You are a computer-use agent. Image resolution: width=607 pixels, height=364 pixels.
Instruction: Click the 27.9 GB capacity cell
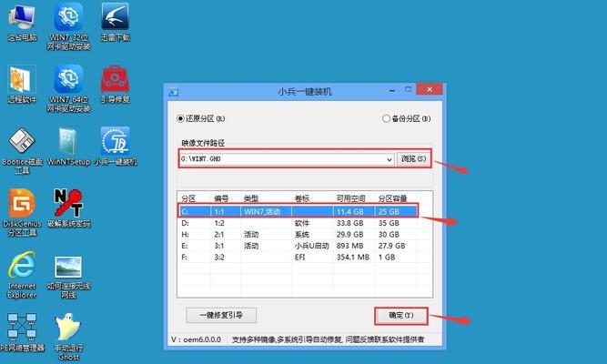click(x=391, y=246)
